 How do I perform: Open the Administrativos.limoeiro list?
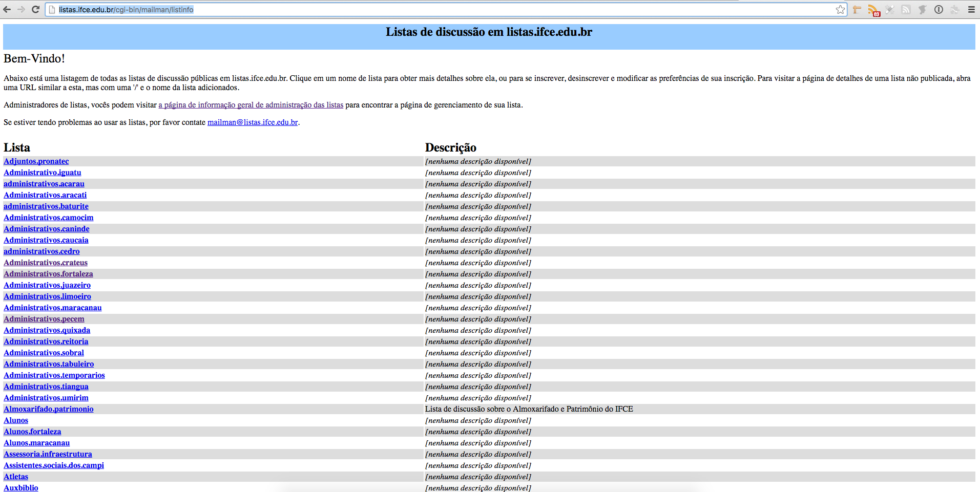[47, 296]
